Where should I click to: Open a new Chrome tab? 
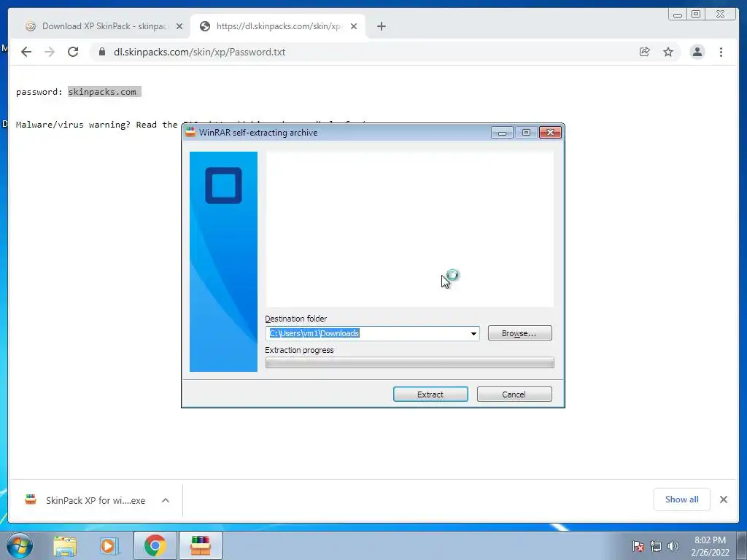tap(381, 26)
